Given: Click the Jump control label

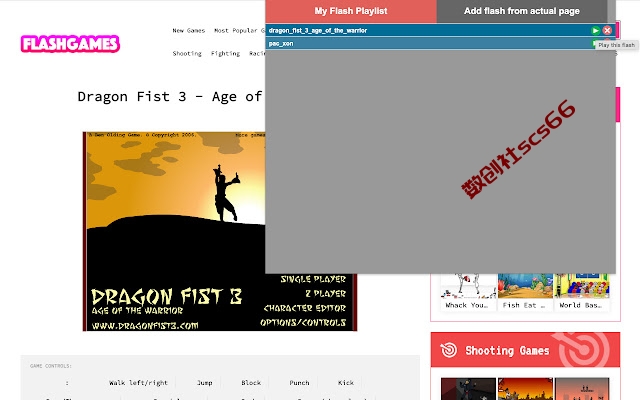Looking at the screenshot, I should click(204, 383).
